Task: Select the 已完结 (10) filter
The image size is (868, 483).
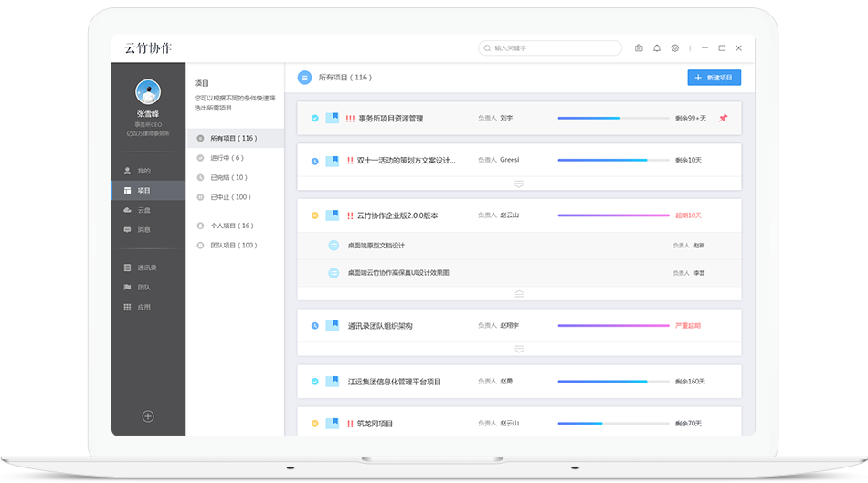Action: (x=228, y=177)
